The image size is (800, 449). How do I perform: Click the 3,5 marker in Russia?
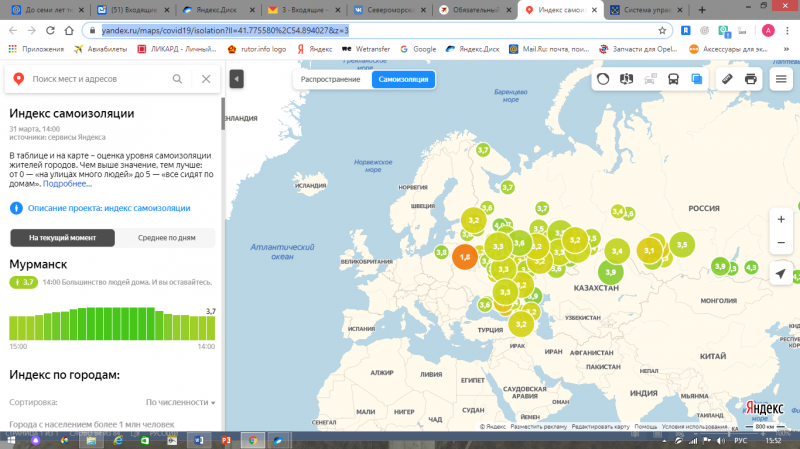[682, 244]
